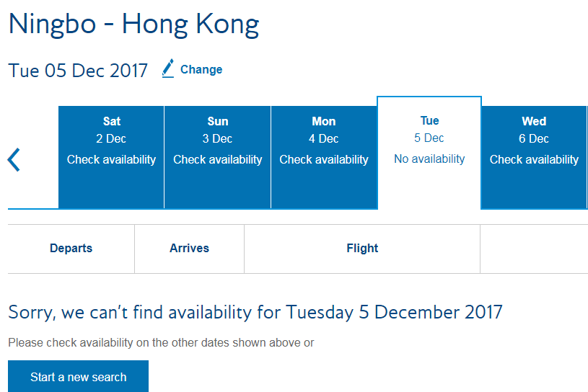
Task: Select the Sat 2 Dec tab
Action: coord(111,130)
